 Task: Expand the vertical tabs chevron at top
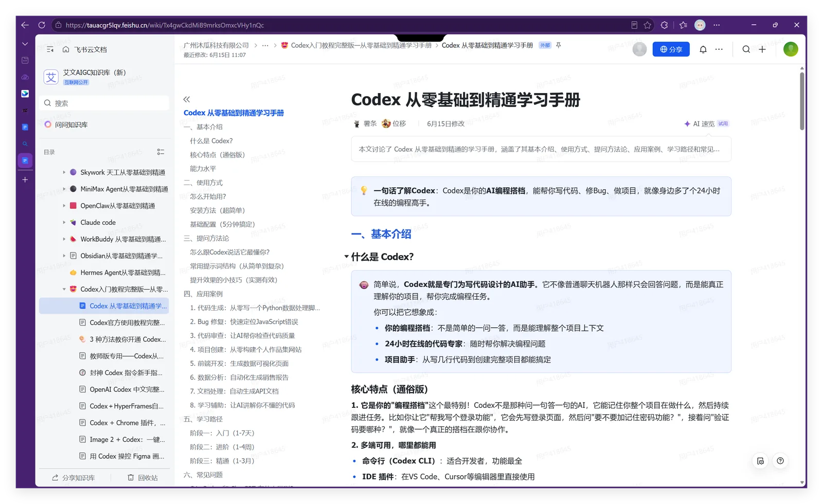click(25, 44)
